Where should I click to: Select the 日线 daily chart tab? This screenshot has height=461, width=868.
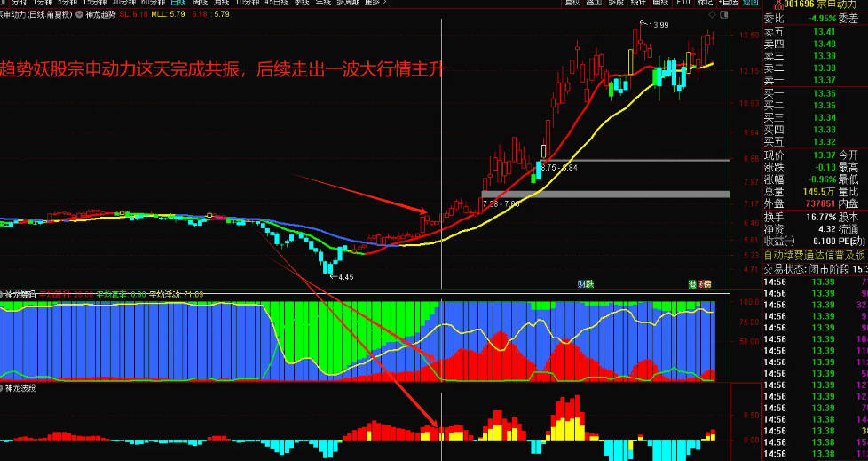(x=178, y=2)
